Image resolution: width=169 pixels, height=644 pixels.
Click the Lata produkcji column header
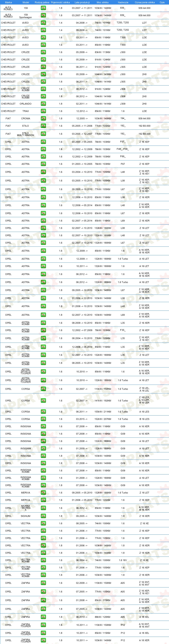[82, 2]
